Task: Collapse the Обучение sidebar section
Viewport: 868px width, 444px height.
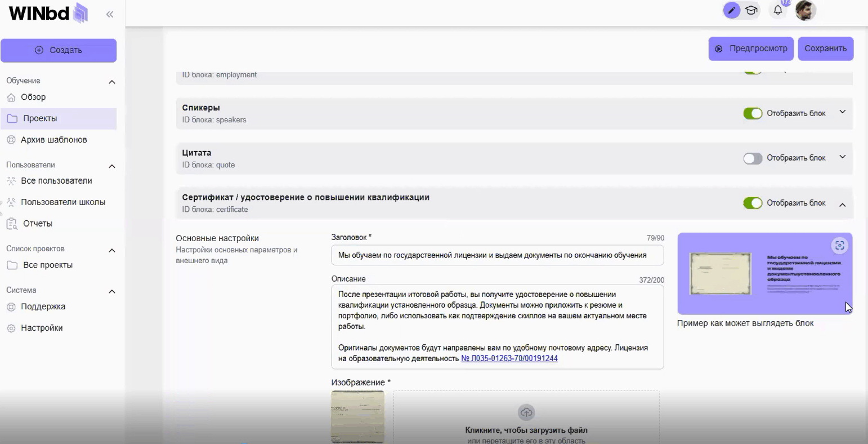Action: (112, 82)
